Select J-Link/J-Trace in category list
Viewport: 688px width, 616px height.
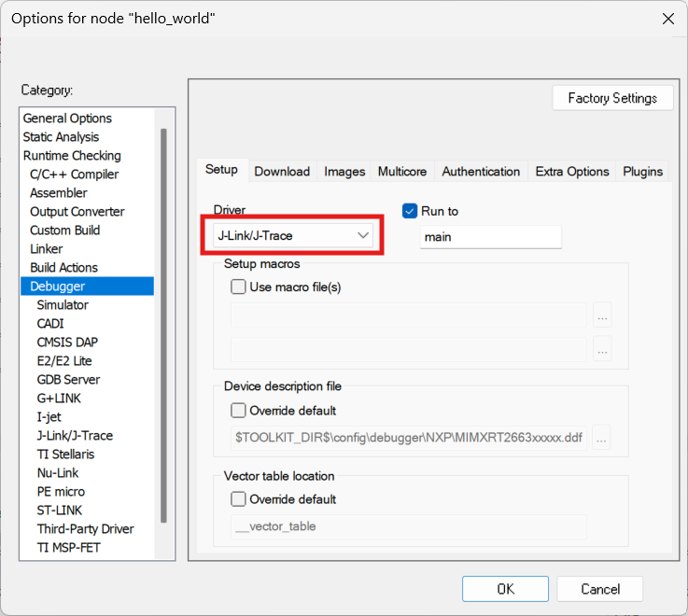(75, 435)
